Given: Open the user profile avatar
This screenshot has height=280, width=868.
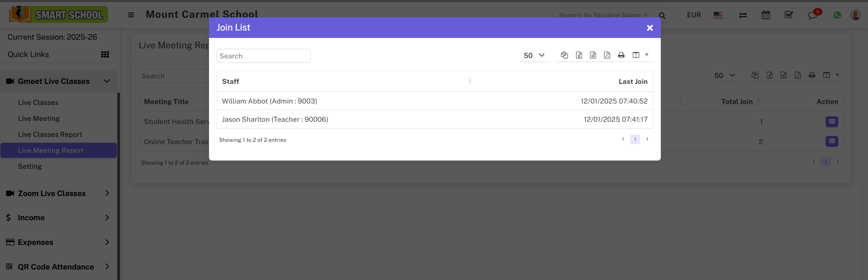Looking at the screenshot, I should [856, 15].
